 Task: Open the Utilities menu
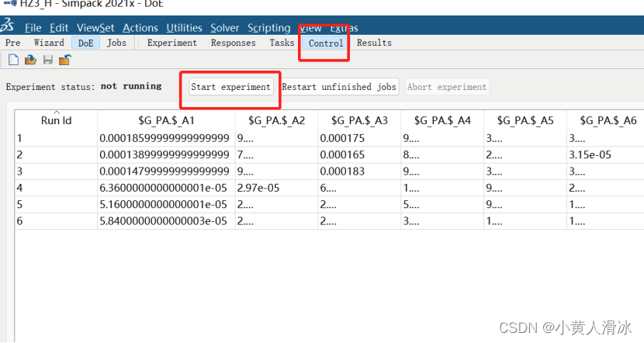click(184, 28)
